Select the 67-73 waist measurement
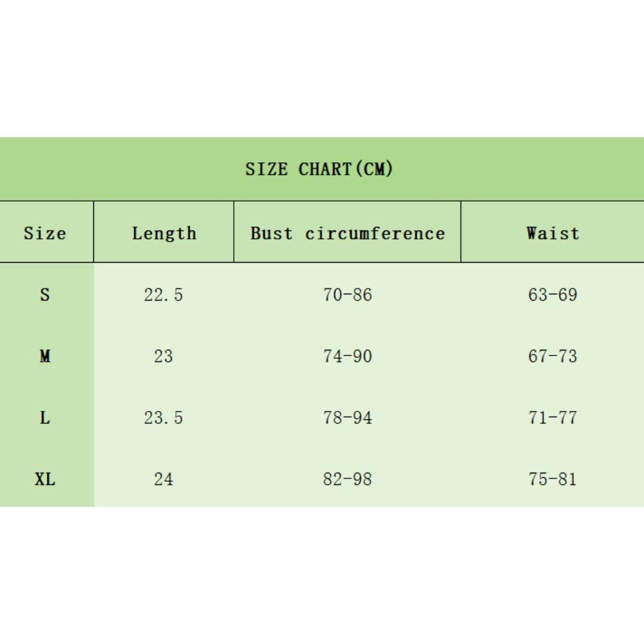 [x=553, y=356]
